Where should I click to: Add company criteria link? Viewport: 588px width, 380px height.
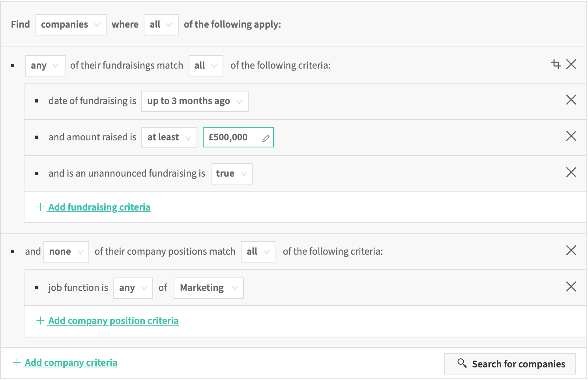[65, 363]
